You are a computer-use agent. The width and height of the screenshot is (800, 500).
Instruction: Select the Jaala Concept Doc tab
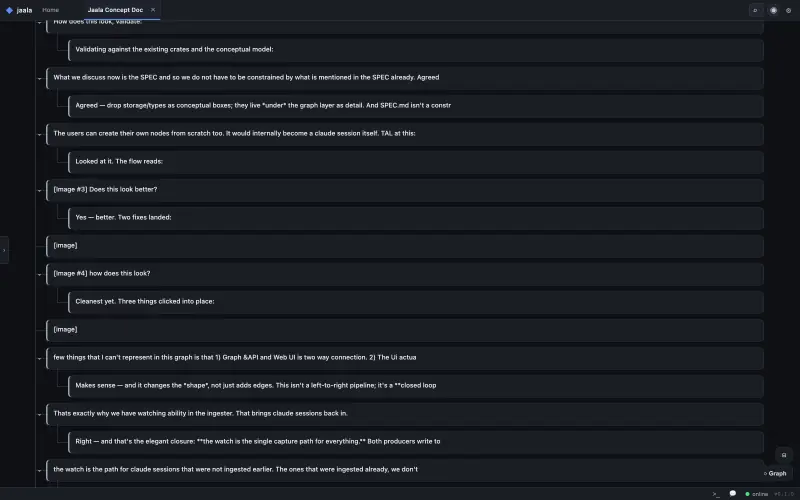pos(115,10)
